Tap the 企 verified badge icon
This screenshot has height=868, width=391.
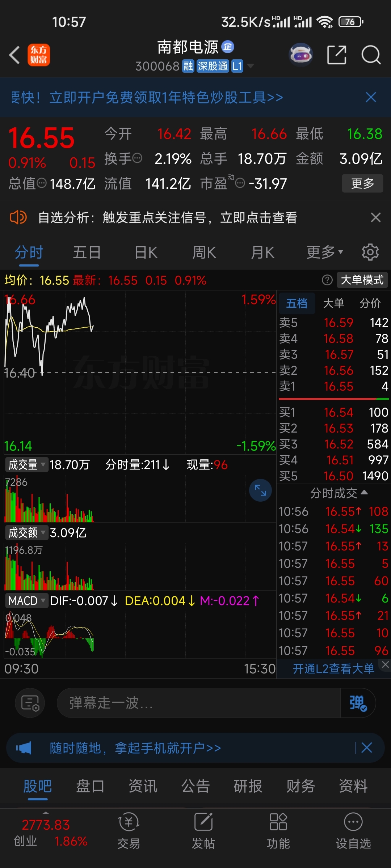coord(228,47)
